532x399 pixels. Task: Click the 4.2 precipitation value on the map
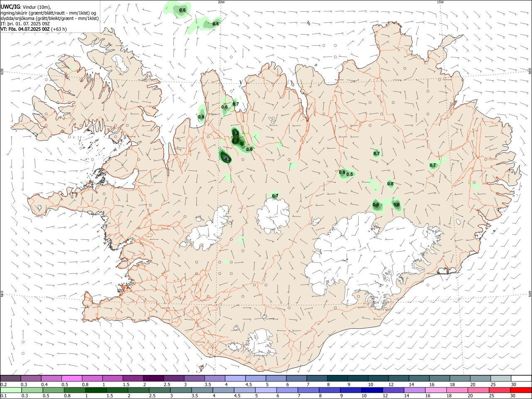pyautogui.click(x=227, y=159)
